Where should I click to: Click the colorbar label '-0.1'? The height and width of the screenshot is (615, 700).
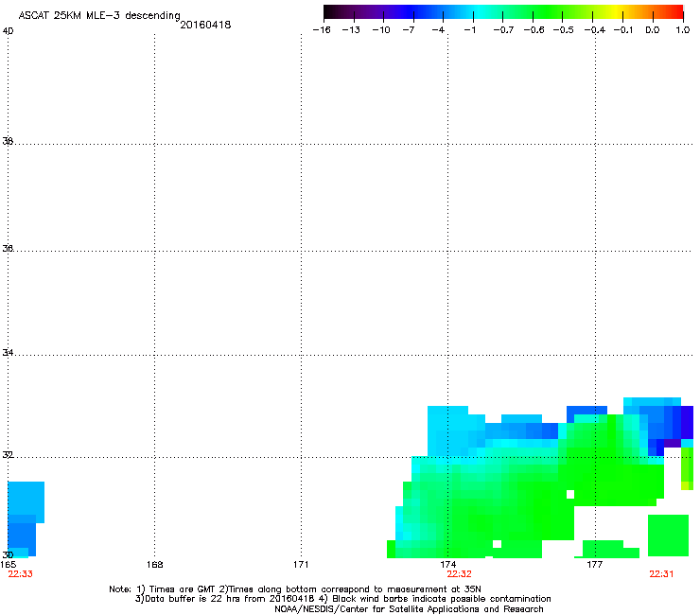(623, 30)
